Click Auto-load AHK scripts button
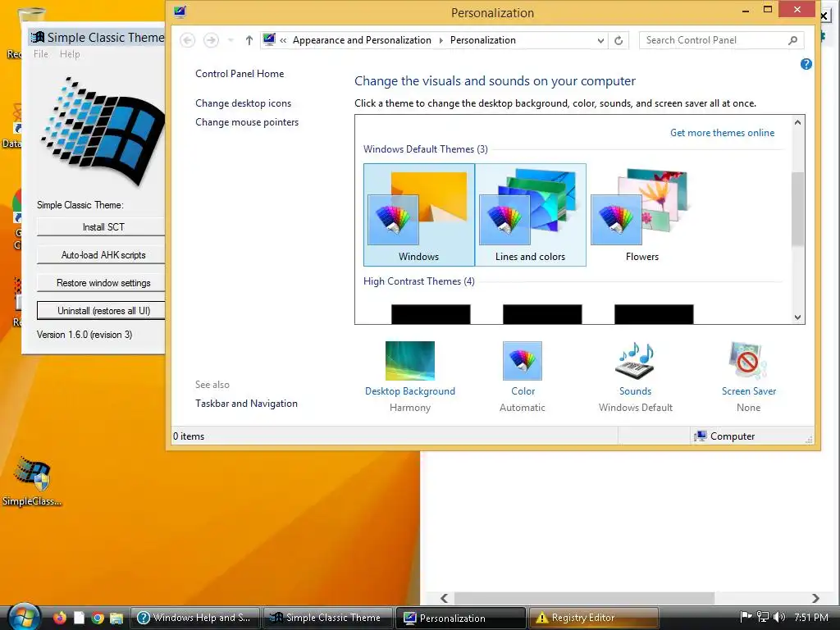Screen dimensions: 840x630 102,255
